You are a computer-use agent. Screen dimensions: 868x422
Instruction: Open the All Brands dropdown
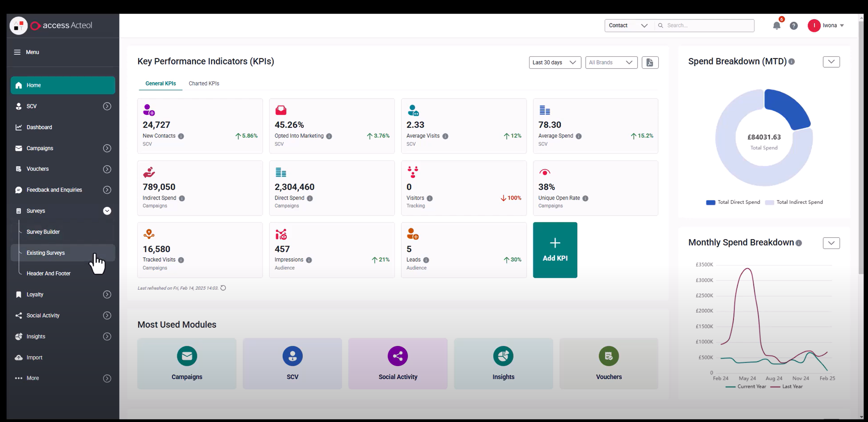(x=611, y=62)
